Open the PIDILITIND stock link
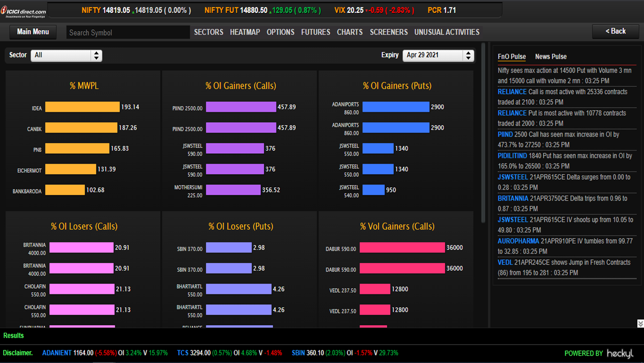The width and height of the screenshot is (644, 363). [512, 156]
